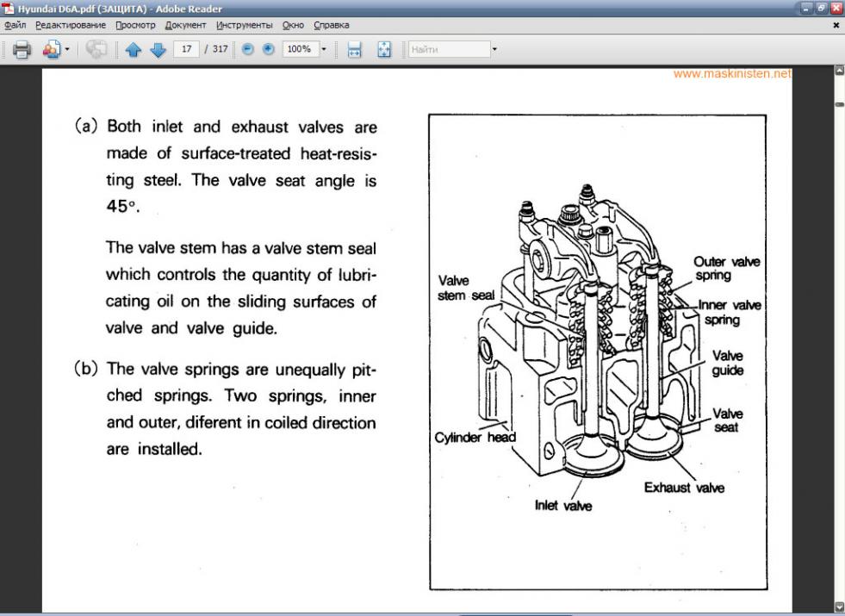Close the Adobe Reader window
The image size is (845, 616).
coord(837,8)
